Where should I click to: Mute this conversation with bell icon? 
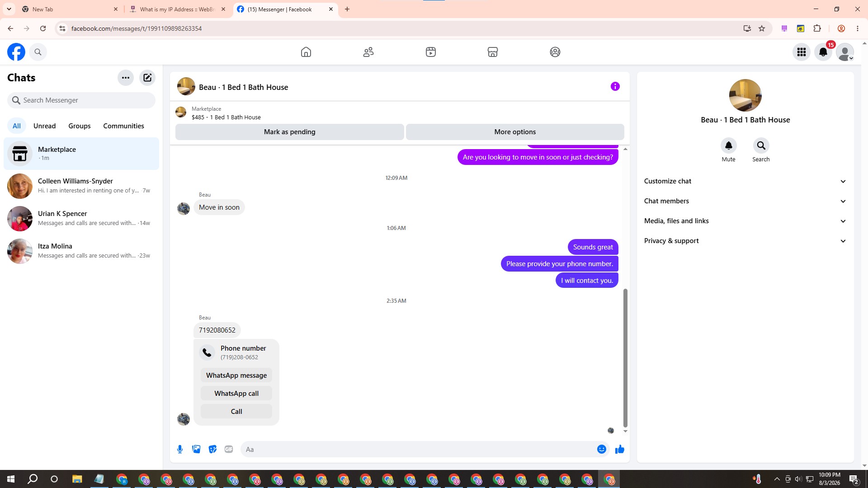point(729,145)
